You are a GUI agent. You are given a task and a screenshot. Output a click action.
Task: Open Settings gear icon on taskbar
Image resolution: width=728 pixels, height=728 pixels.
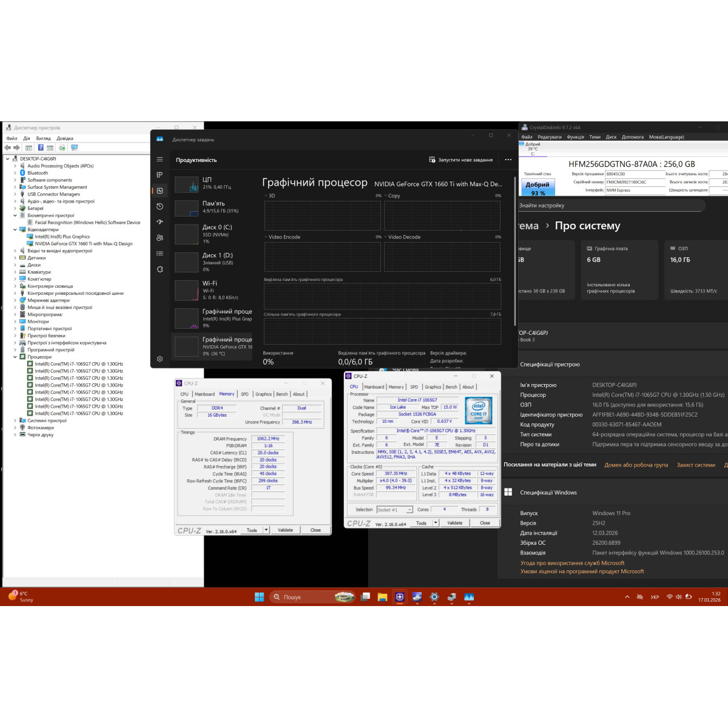tap(434, 597)
